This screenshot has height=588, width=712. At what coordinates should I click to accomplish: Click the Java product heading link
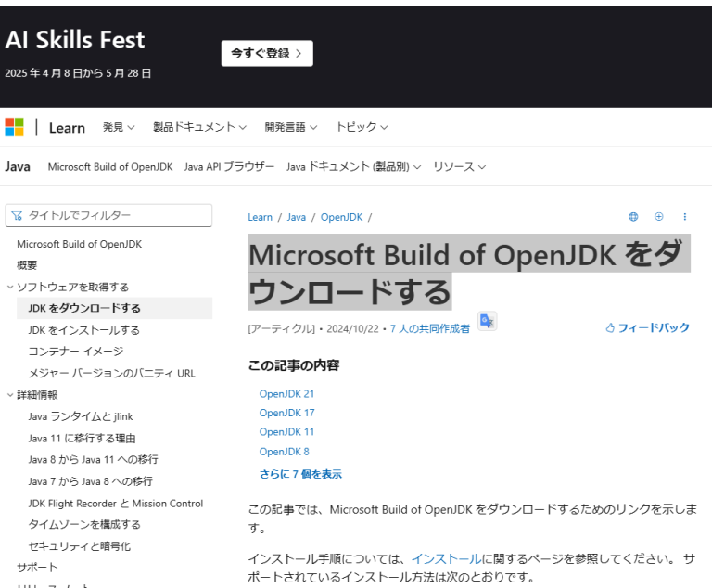coord(18,166)
